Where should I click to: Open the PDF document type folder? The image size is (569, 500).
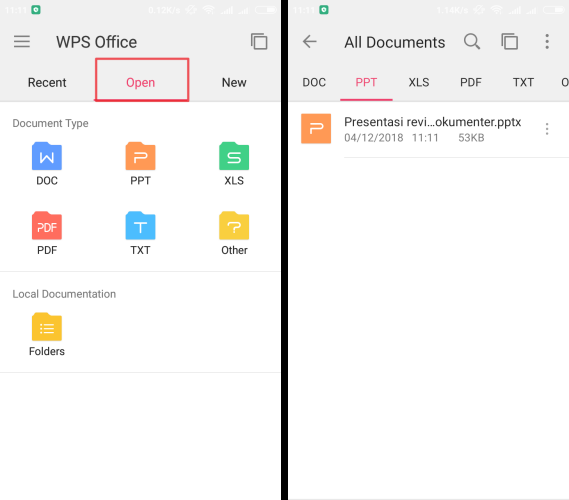point(47,234)
